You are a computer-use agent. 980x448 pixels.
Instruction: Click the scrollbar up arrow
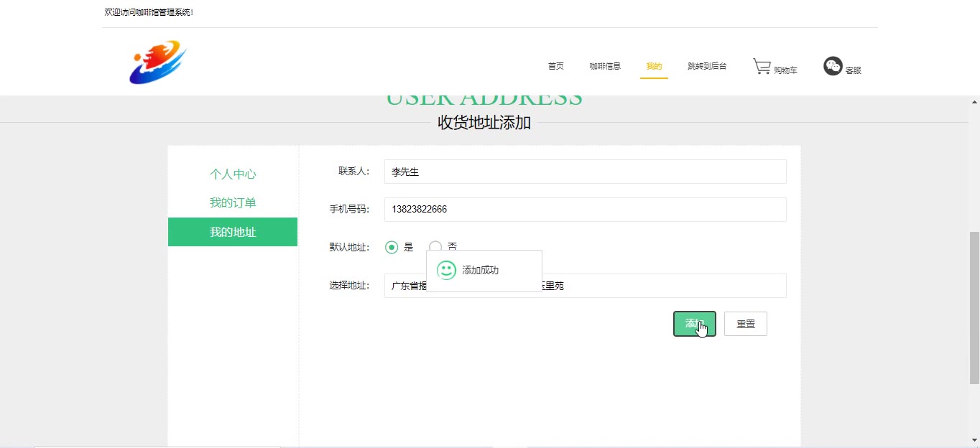coord(974,102)
